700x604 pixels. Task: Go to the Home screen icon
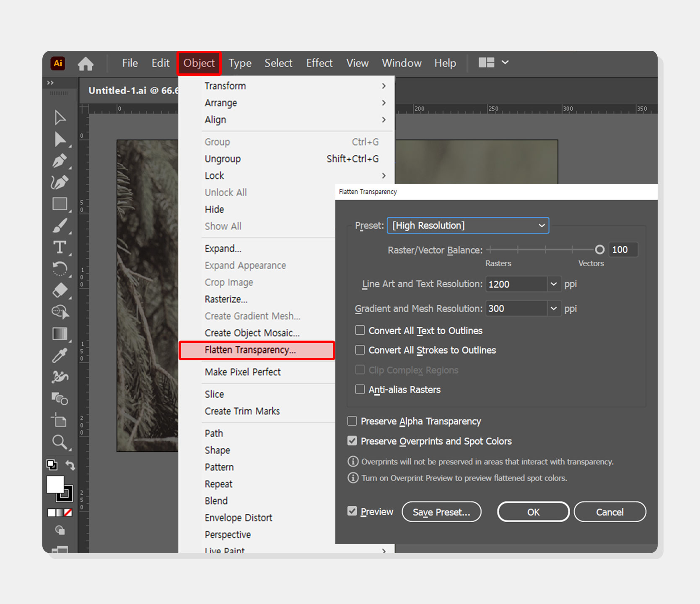[x=86, y=64]
